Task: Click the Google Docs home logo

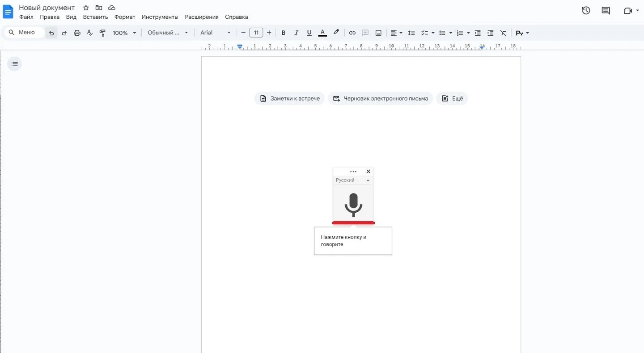Action: tap(8, 11)
